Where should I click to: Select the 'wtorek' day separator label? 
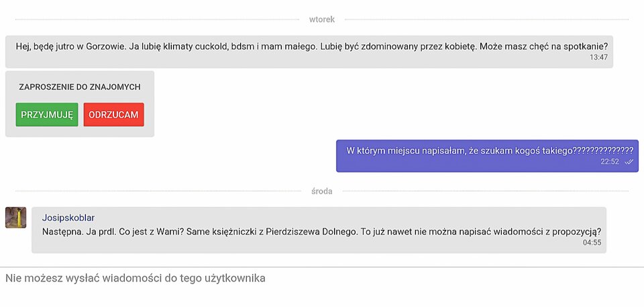(x=322, y=19)
